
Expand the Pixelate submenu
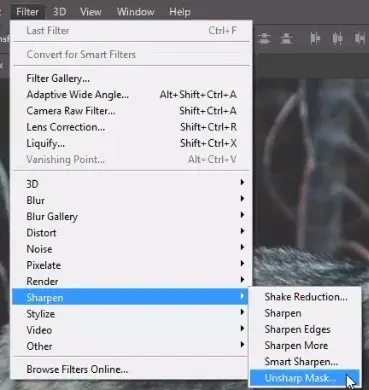(131, 265)
